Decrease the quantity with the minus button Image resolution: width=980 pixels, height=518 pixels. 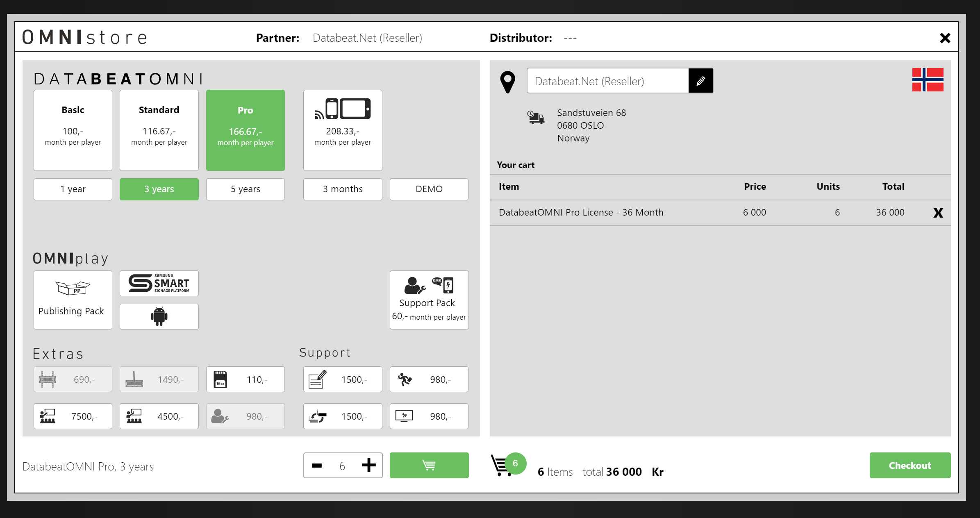317,466
